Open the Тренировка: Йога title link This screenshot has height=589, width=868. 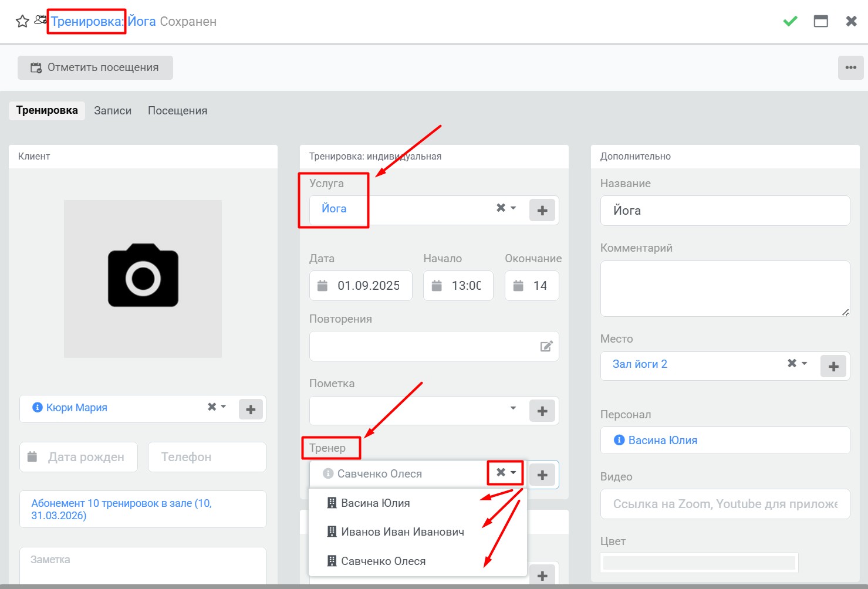[103, 22]
